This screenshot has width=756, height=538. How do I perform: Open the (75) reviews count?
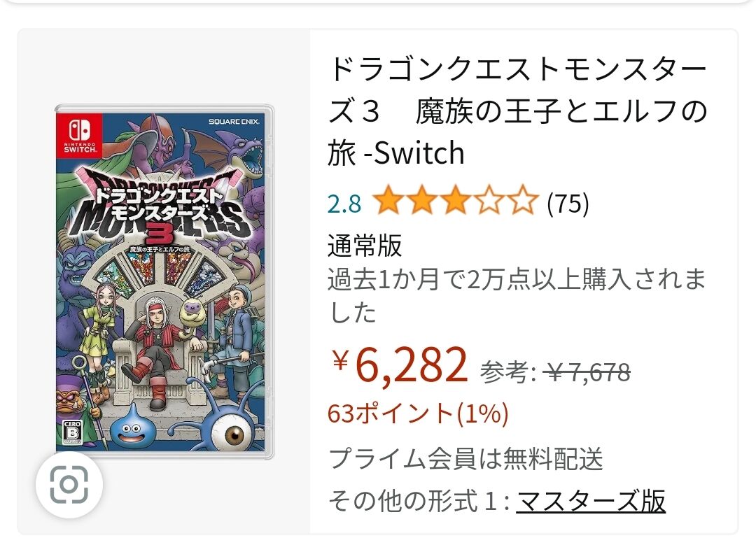pyautogui.click(x=568, y=203)
